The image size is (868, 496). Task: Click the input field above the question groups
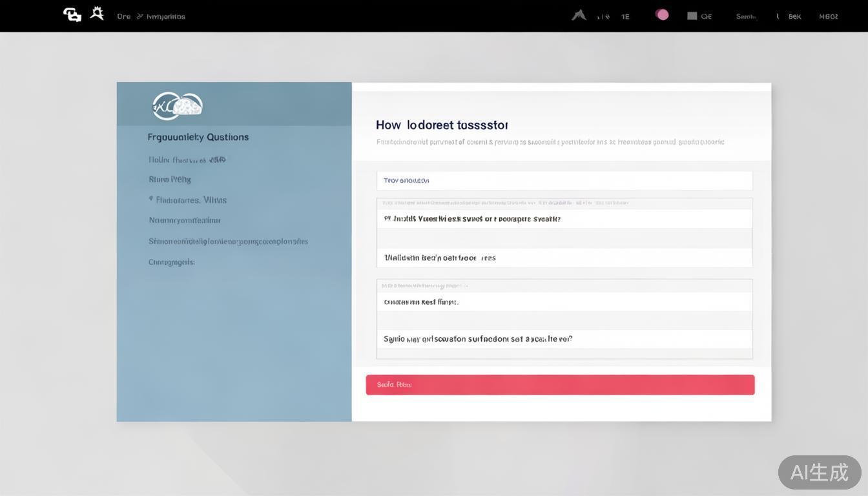pyautogui.click(x=564, y=181)
